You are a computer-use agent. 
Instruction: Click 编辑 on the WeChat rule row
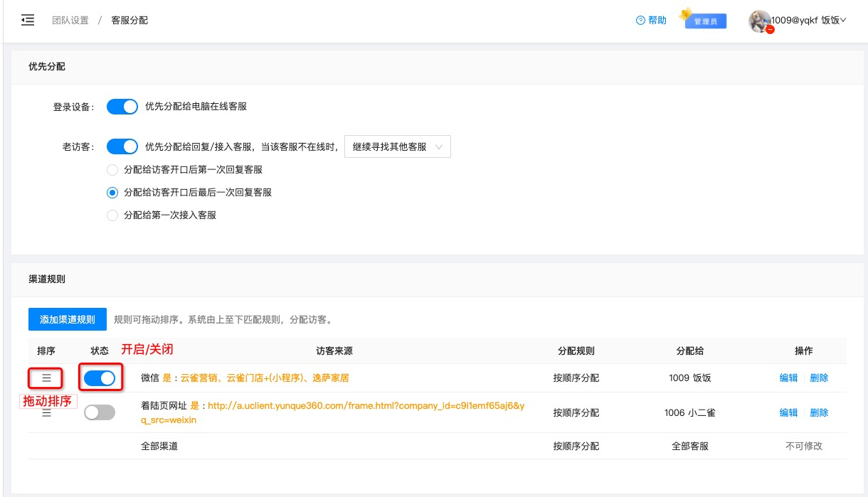(x=788, y=378)
